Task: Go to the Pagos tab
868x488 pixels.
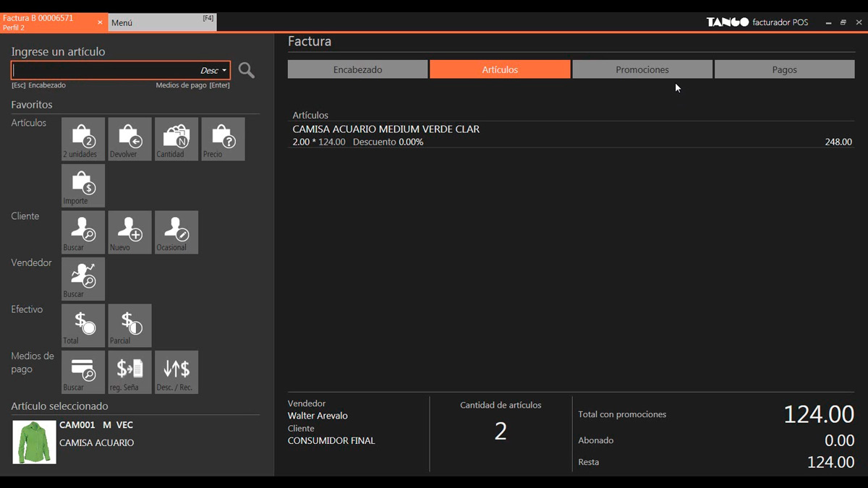Action: pos(784,69)
